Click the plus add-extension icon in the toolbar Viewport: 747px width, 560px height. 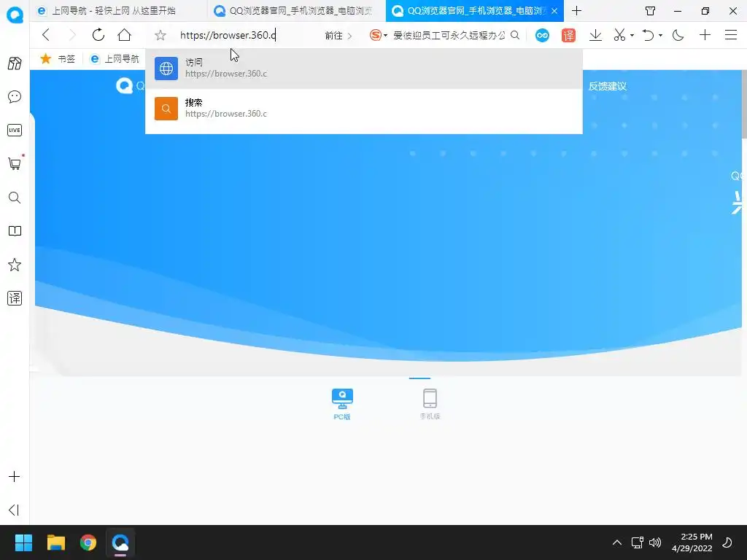tap(705, 35)
